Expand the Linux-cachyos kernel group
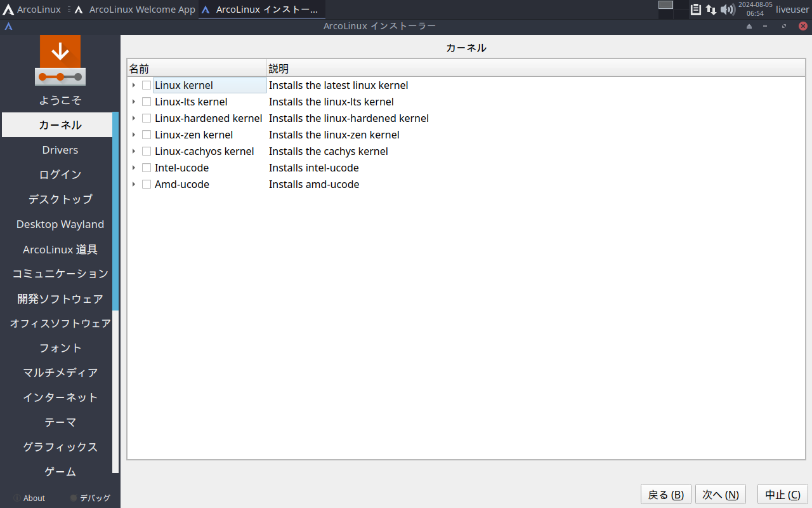This screenshot has height=508, width=812. pos(133,151)
